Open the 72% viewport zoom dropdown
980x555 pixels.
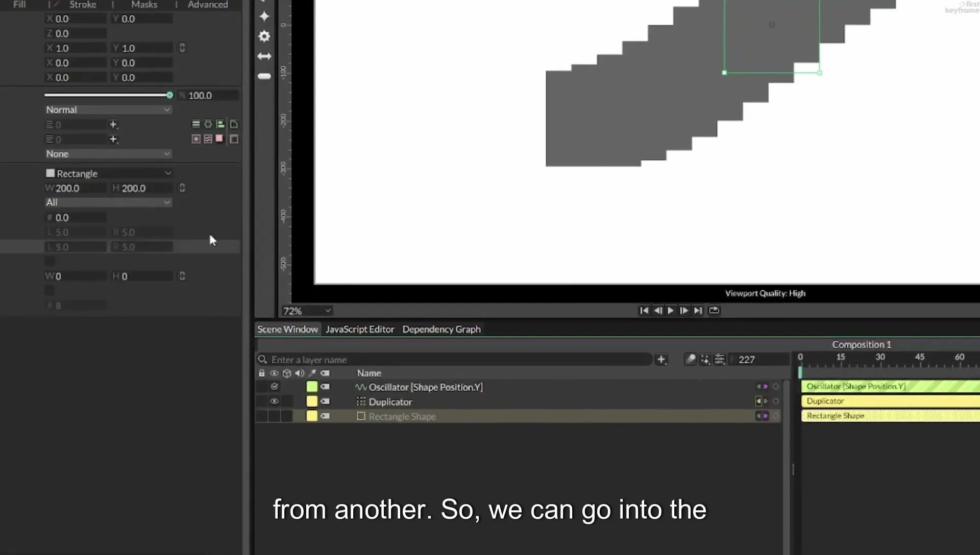point(308,311)
